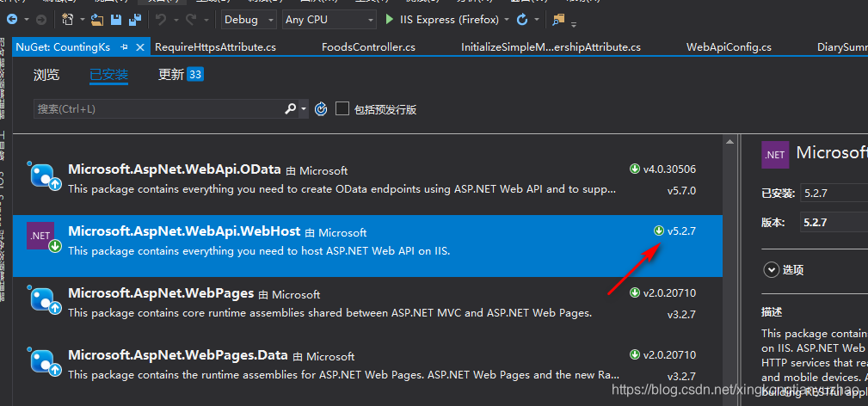Open RequireHttpsAttribute.cs tab

click(x=215, y=47)
